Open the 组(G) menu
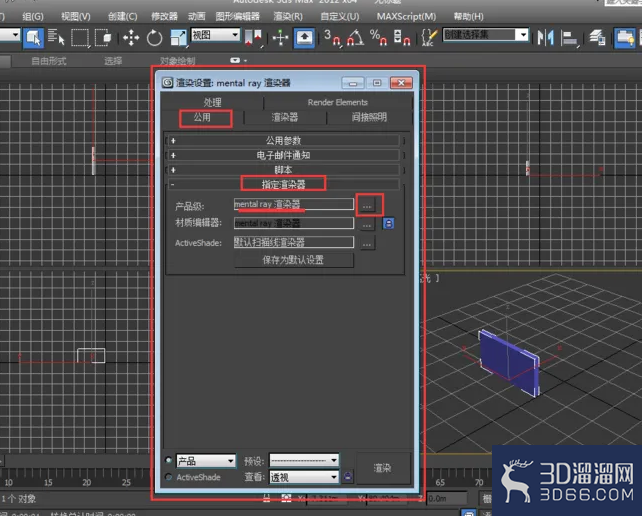642x516 pixels. point(33,16)
